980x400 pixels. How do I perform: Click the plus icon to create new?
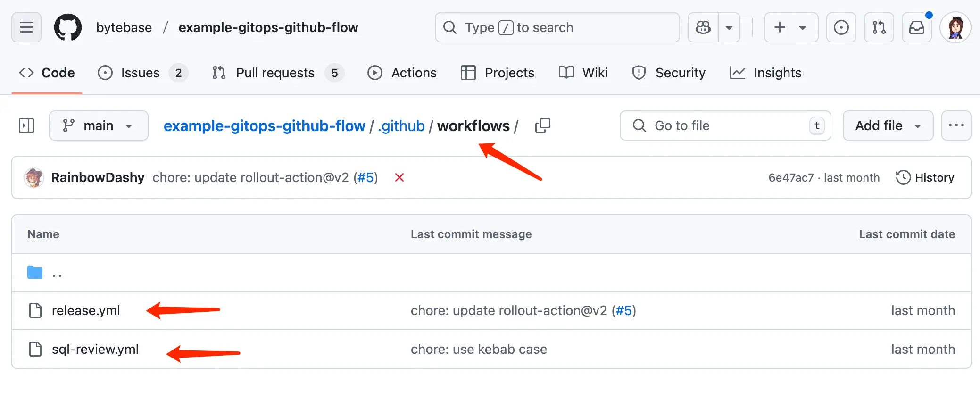779,27
